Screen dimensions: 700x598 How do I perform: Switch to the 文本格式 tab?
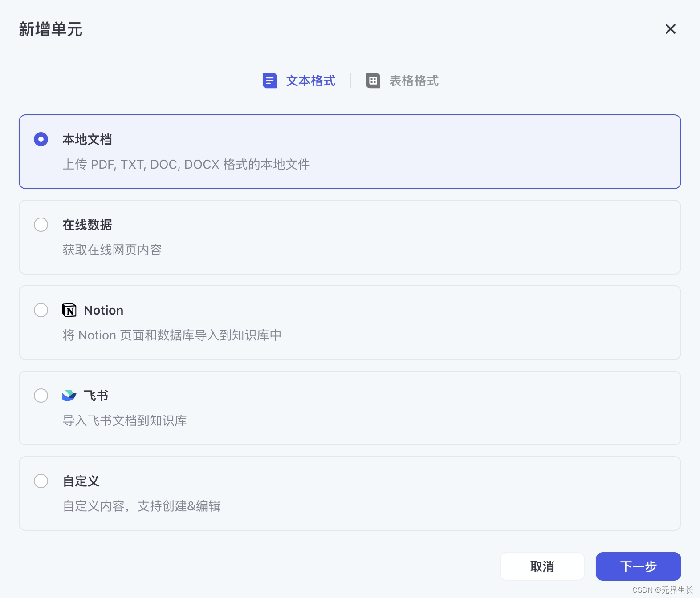(299, 81)
